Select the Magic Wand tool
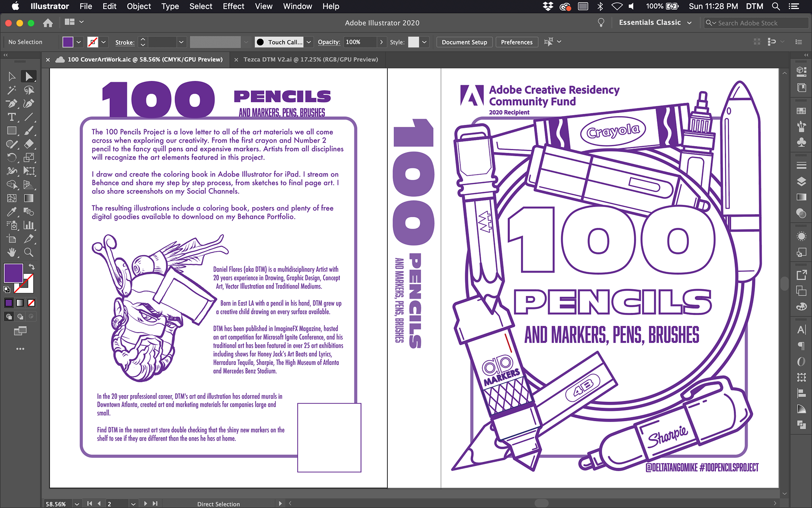Image resolution: width=812 pixels, height=508 pixels. tap(12, 90)
